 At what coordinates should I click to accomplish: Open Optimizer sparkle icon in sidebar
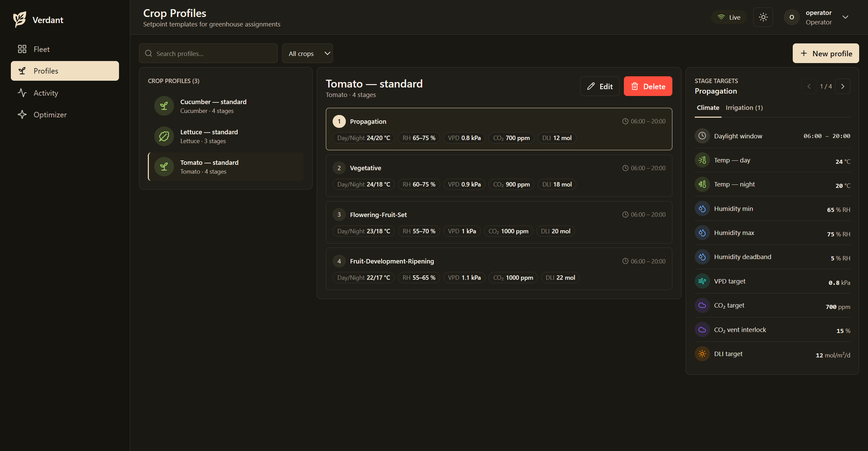(22, 115)
